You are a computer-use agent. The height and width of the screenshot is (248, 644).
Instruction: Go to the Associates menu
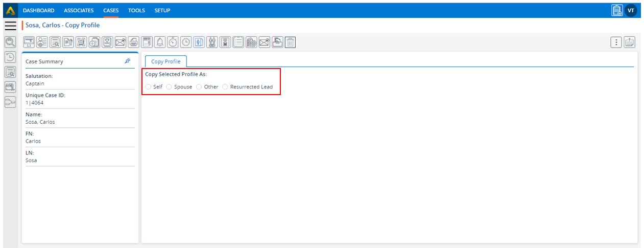click(79, 10)
